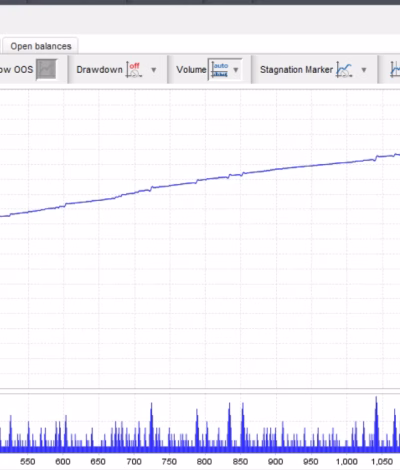Viewport: 400px width, 470px height.
Task: Toggle the Show OOS gray chart button
Action: click(x=46, y=69)
